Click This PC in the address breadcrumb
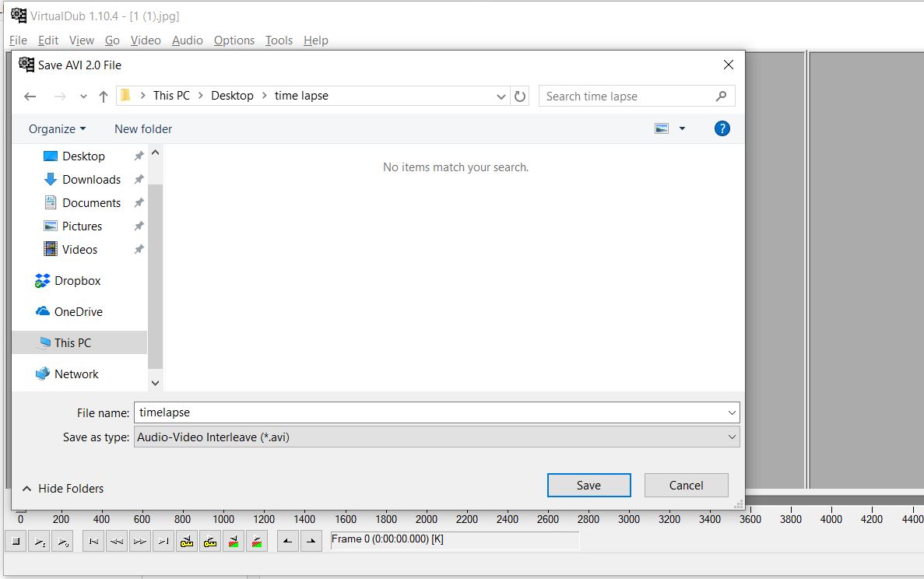This screenshot has height=579, width=924. (171, 96)
